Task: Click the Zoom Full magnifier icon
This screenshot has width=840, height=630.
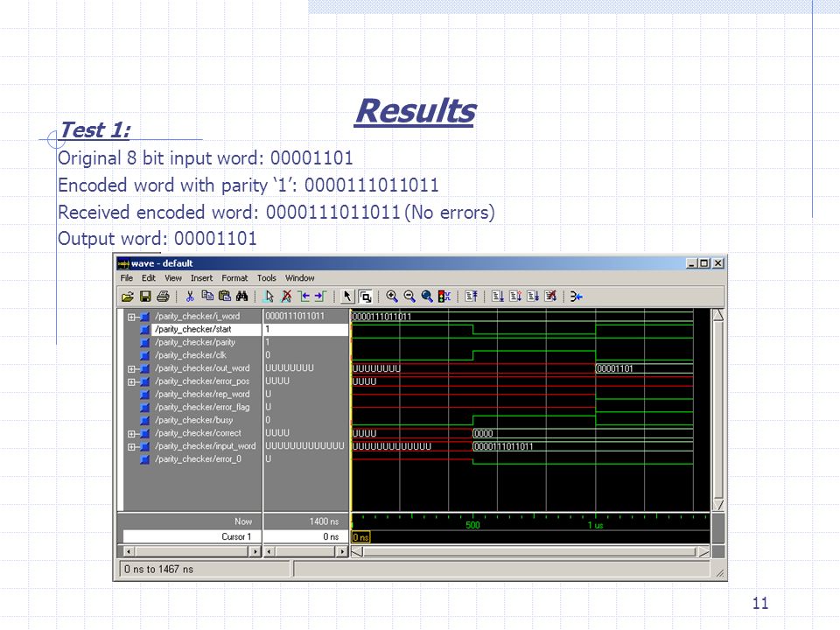Action: [427, 297]
